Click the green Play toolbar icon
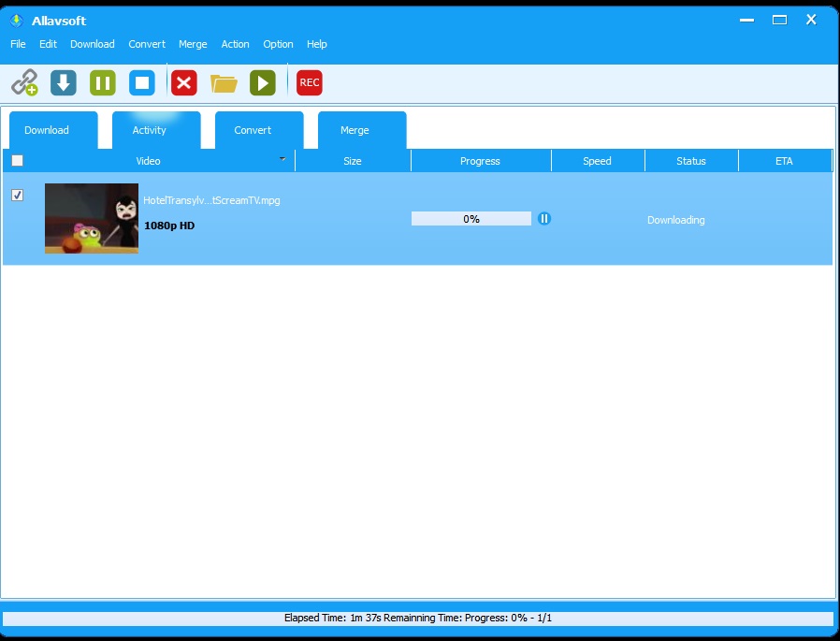840x641 pixels. coord(263,82)
